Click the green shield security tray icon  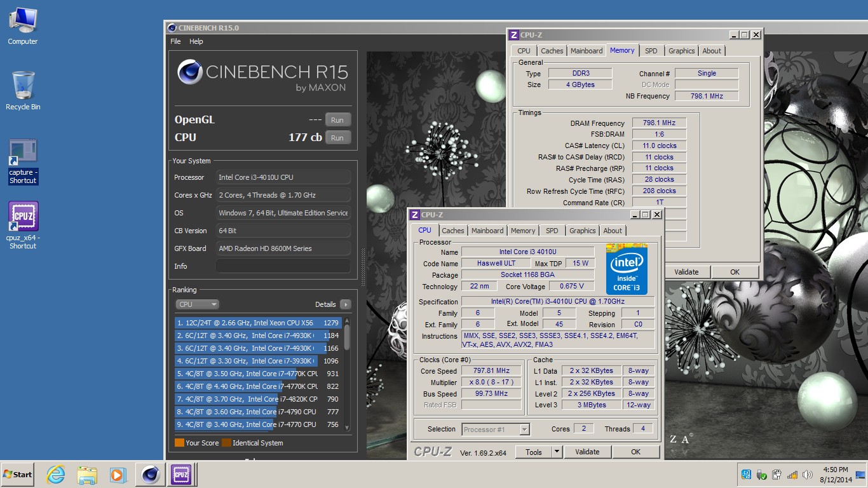(x=761, y=475)
